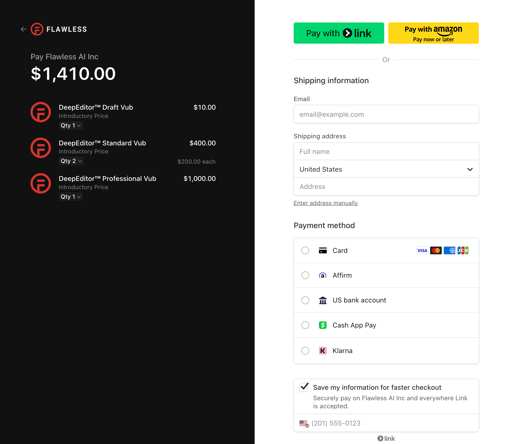Viewport: 519px width, 444px height.
Task: Click the DeepEditor Professional Vub item name
Action: click(x=107, y=179)
